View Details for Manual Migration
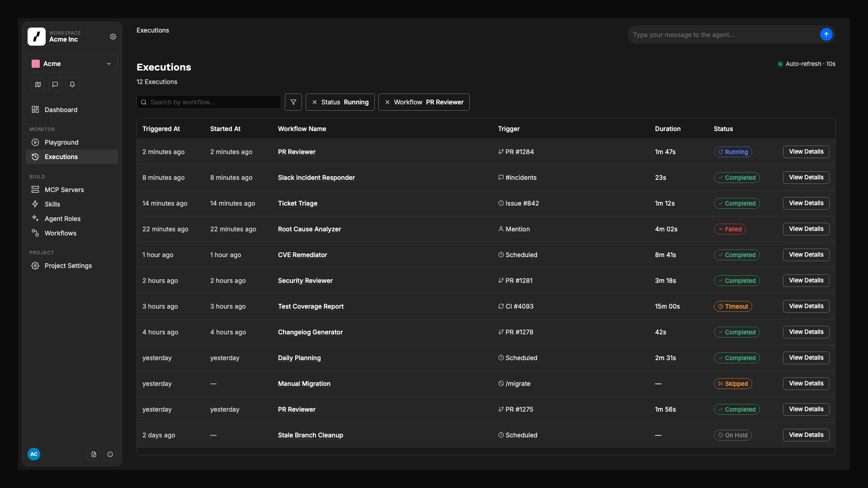868x488 pixels. coord(806,384)
